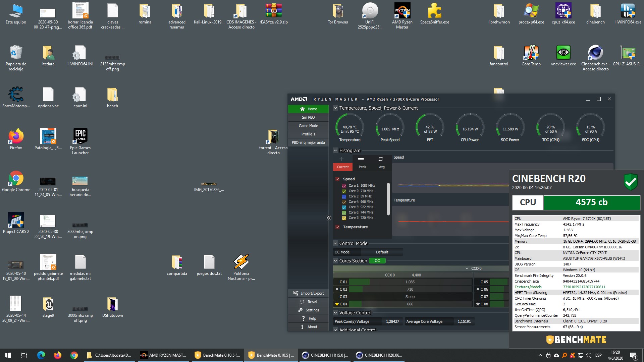Uncheck Core 5 speed checkbox

[344, 207]
